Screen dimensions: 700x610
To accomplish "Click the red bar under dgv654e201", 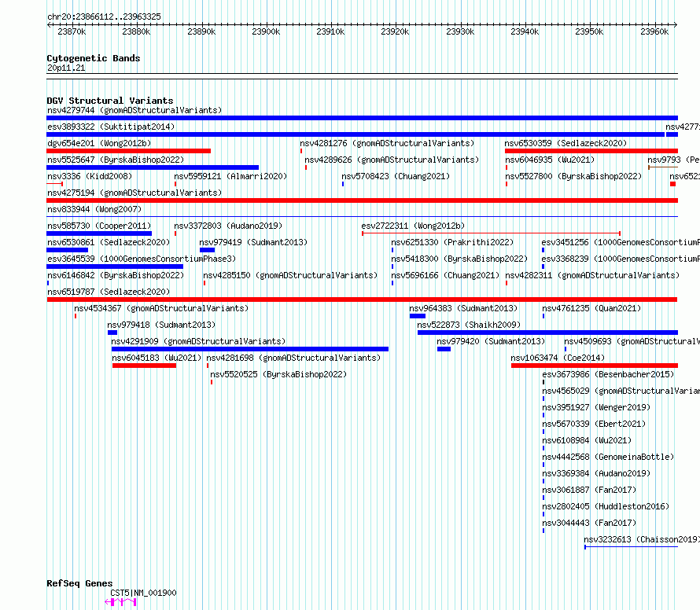I will [x=128, y=151].
